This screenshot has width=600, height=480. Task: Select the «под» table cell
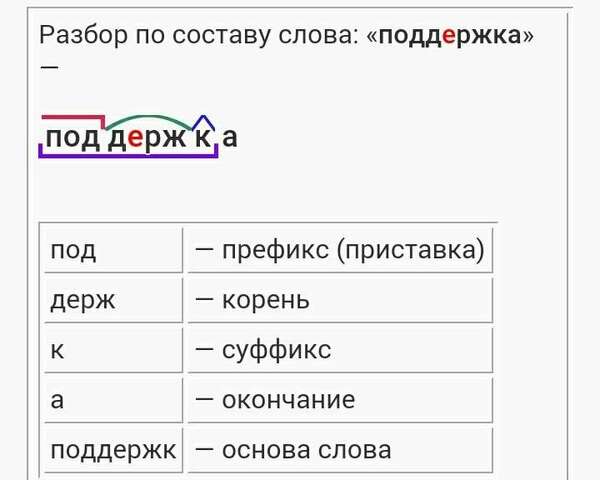pos(113,250)
